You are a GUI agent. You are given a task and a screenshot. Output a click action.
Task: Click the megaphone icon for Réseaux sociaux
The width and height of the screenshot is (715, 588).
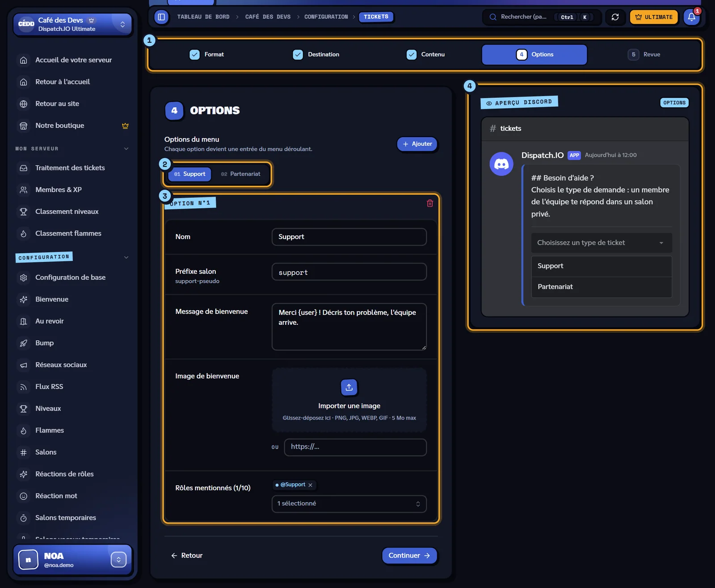[x=24, y=365]
